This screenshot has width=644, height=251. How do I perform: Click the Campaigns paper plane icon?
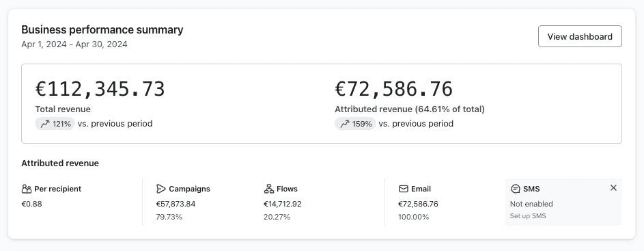160,189
